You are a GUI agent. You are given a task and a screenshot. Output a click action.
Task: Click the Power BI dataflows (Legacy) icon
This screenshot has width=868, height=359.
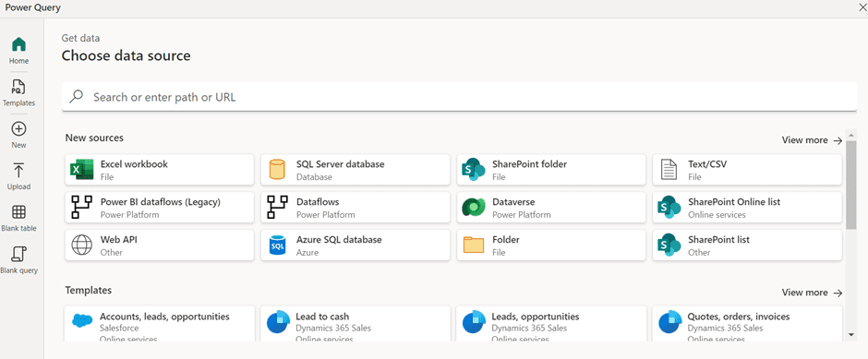pyautogui.click(x=82, y=207)
